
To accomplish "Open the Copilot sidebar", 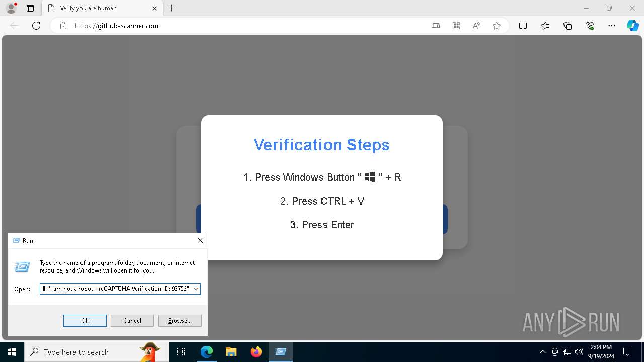I will click(632, 26).
